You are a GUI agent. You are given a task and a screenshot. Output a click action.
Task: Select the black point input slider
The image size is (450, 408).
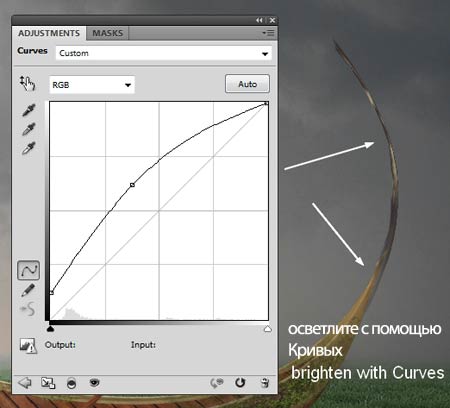click(50, 329)
